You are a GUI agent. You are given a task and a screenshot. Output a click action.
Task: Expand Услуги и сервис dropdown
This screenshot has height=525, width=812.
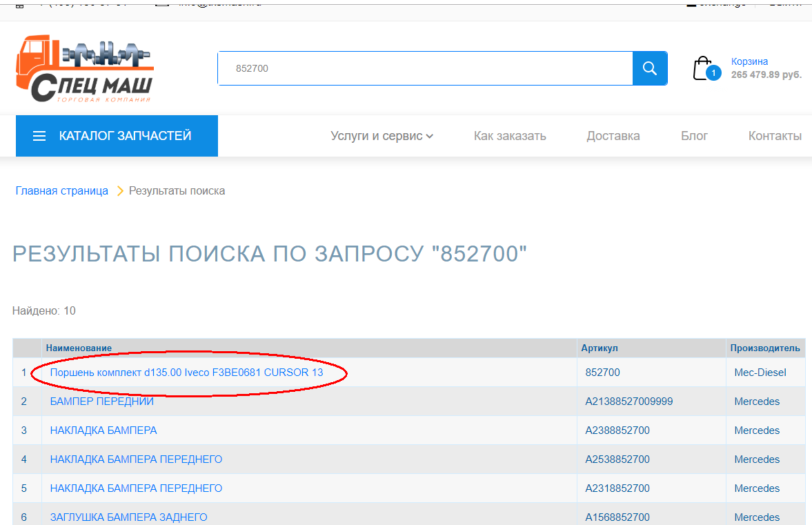pos(382,136)
